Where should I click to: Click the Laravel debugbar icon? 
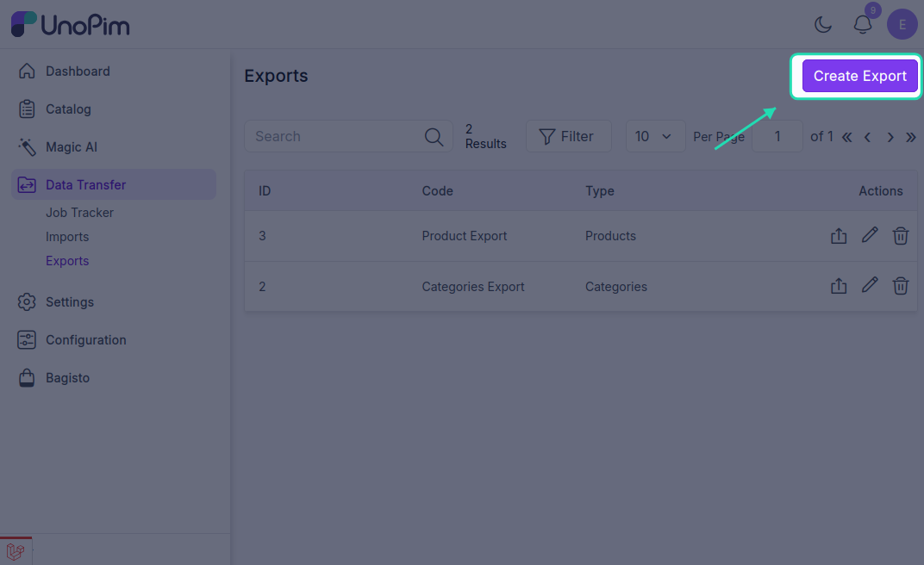tap(16, 551)
